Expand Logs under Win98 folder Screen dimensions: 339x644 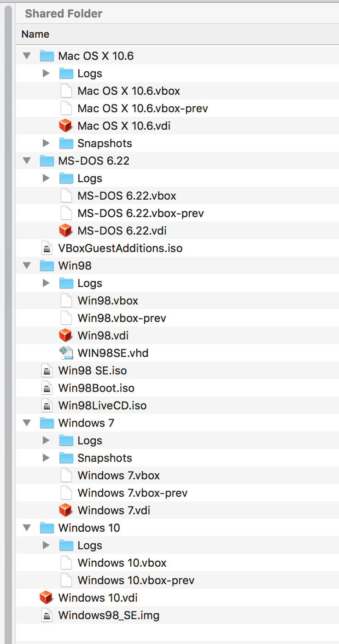(x=46, y=283)
